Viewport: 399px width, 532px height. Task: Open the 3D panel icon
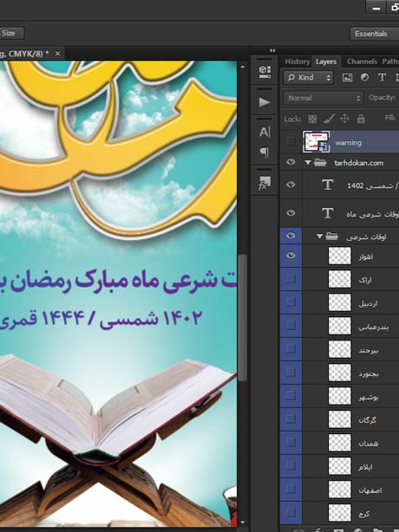click(x=265, y=72)
